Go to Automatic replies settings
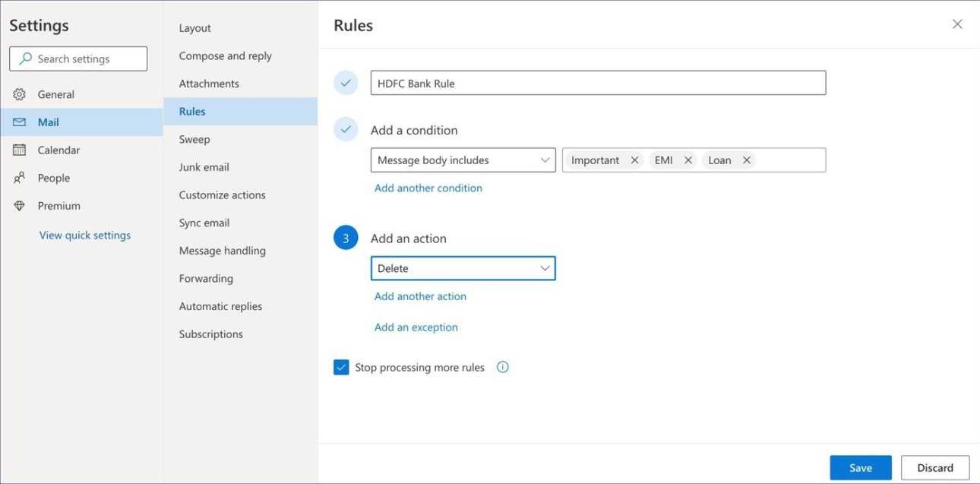This screenshot has height=484, width=980. click(x=220, y=306)
